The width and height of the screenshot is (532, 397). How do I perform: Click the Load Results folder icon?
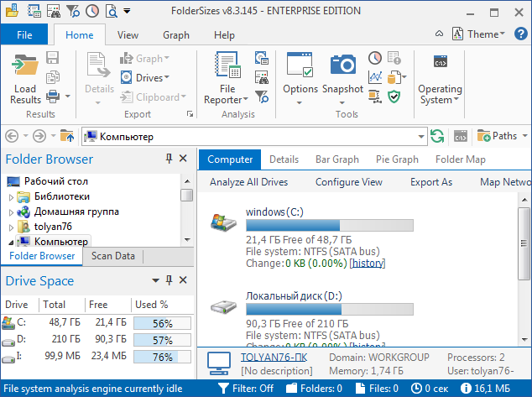click(x=25, y=65)
